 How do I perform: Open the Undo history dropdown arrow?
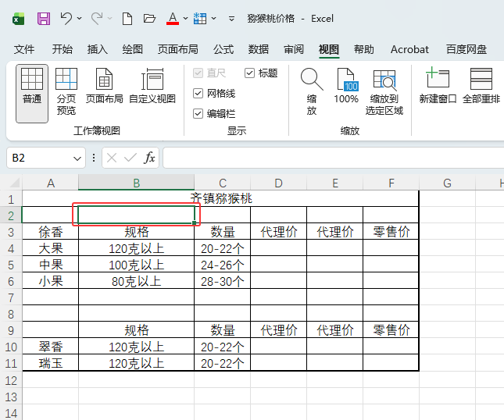coord(79,19)
